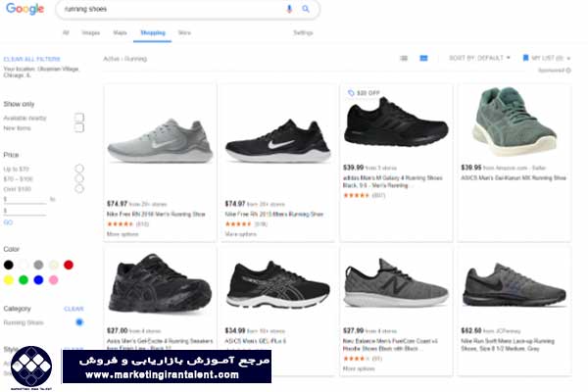Open the Maps tab

120,32
